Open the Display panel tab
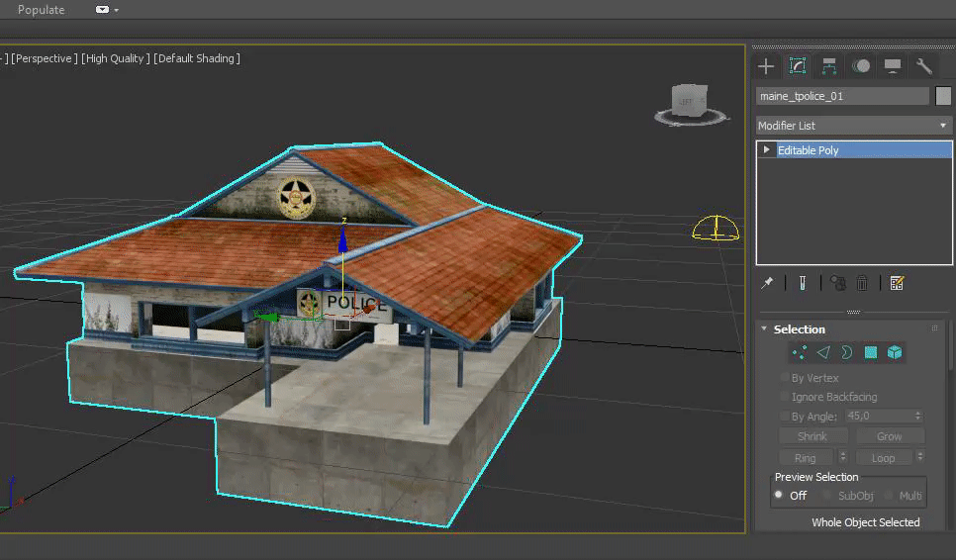The image size is (956, 560). pos(893,66)
